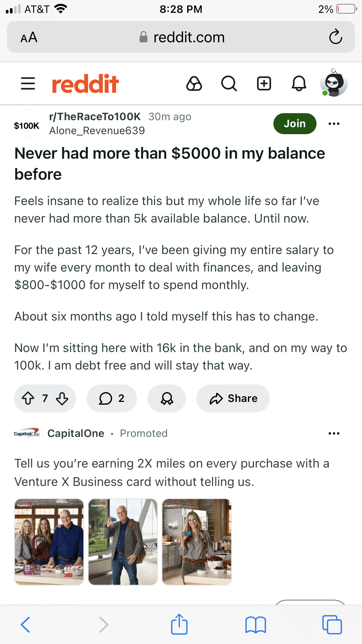Screen dimensions: 362x644
Task: Open Safari tabs overview
Action: (332, 625)
